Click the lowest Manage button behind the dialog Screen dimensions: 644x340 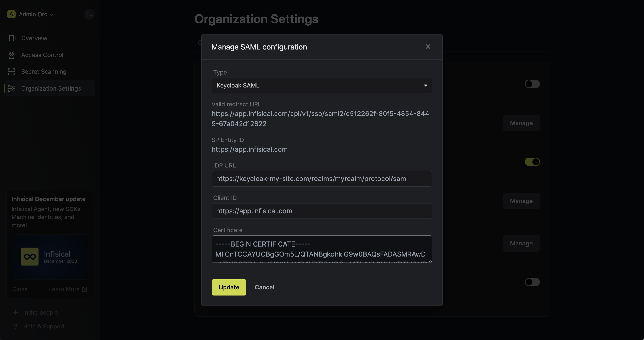(521, 243)
